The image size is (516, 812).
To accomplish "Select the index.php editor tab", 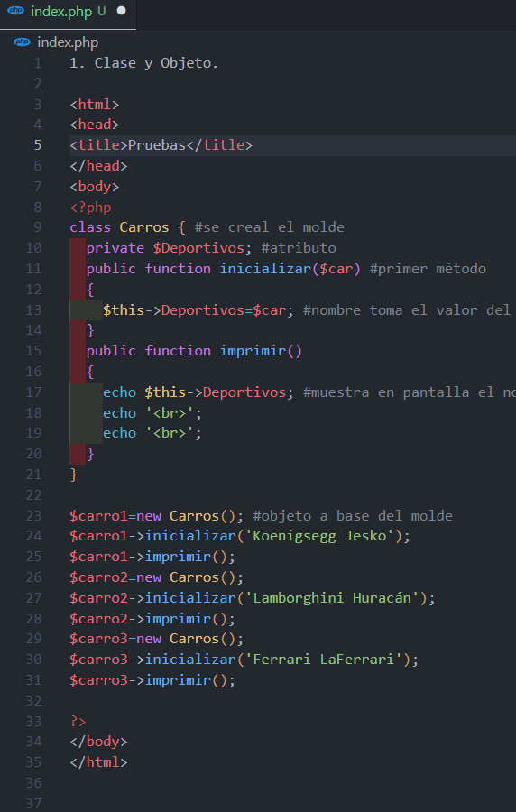I will pyautogui.click(x=68, y=14).
